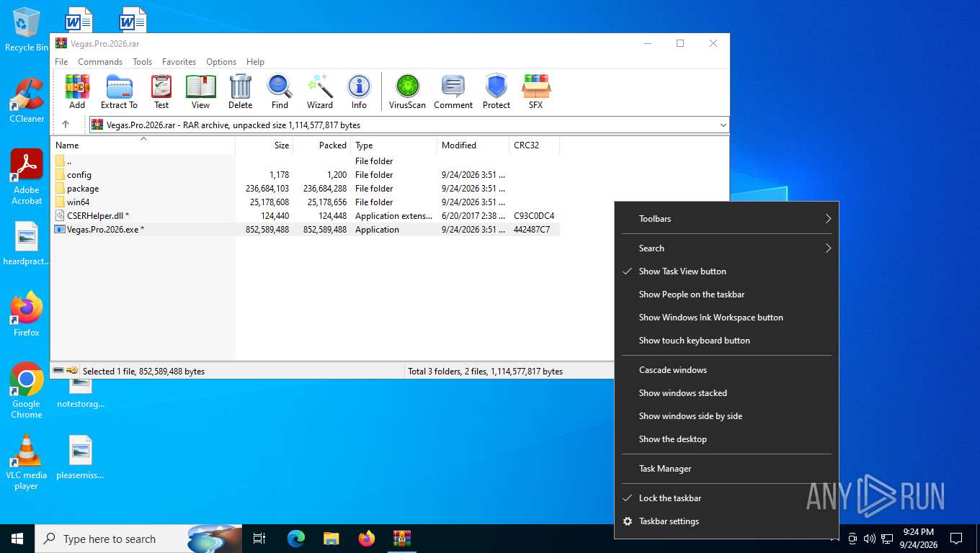This screenshot has height=553, width=980.
Task: Open the Commands menu
Action: (x=100, y=62)
